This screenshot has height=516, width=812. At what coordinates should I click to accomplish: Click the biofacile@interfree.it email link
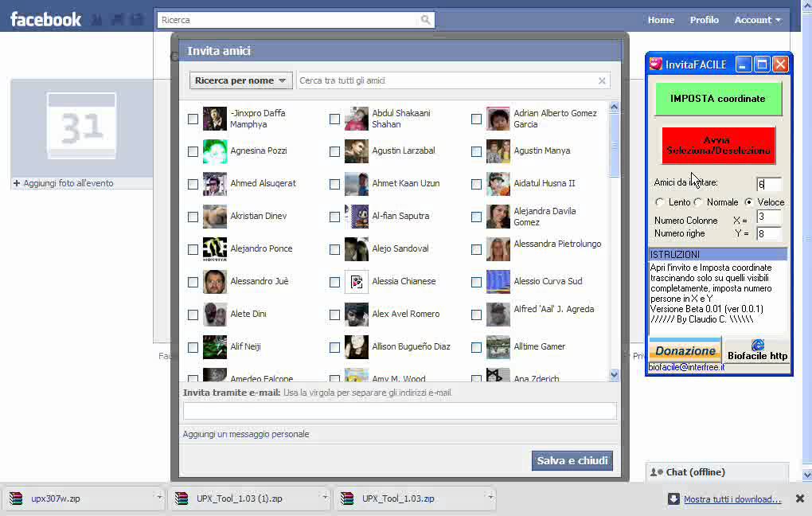click(686, 367)
